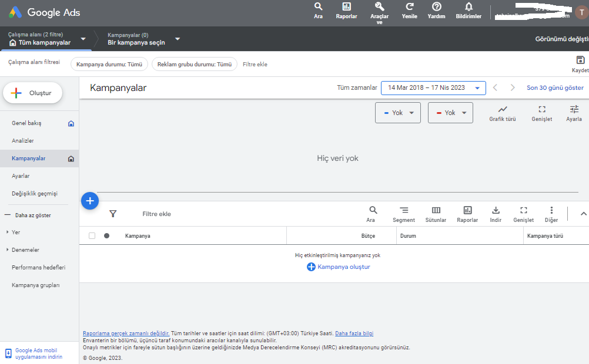Click the Kaydet save icon

580,64
